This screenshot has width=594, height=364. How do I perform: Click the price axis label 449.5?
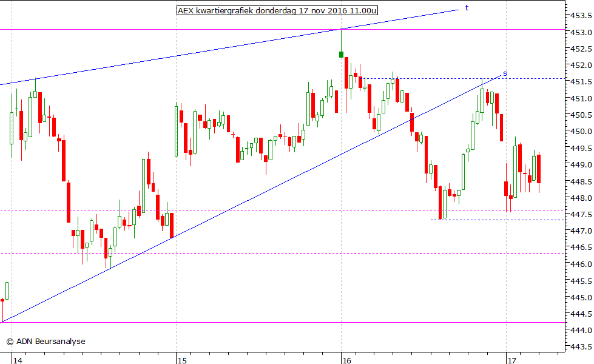coord(581,148)
